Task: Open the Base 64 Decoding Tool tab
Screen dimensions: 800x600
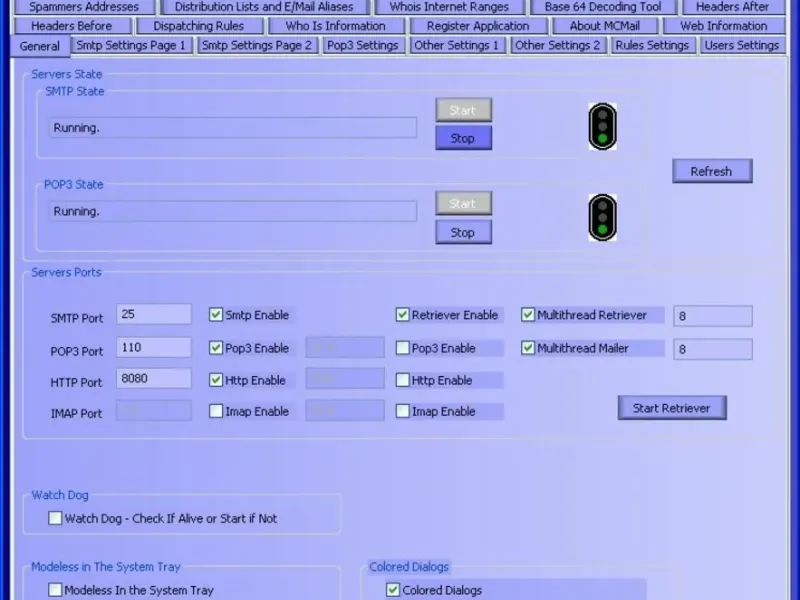Action: [603, 7]
